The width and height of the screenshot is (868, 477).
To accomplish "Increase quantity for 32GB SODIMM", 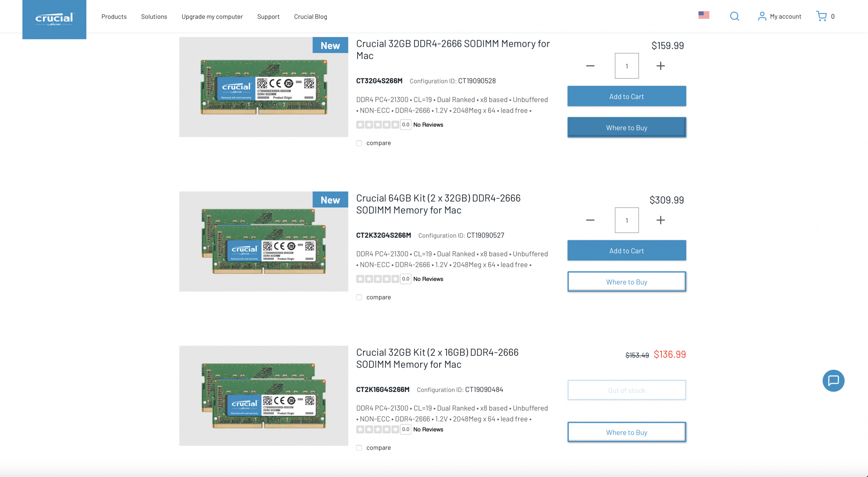I will point(661,66).
